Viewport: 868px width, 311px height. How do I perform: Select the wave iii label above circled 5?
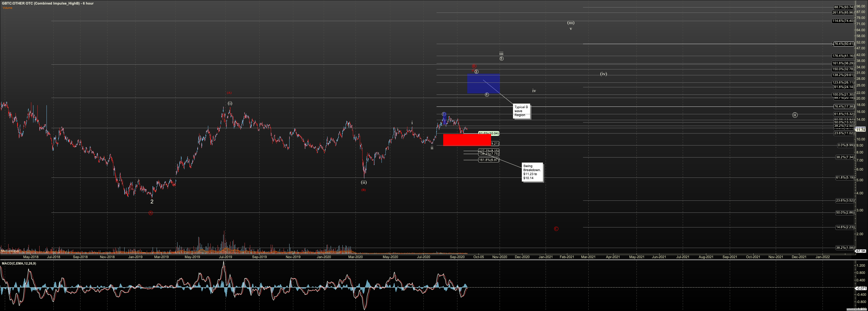click(501, 53)
